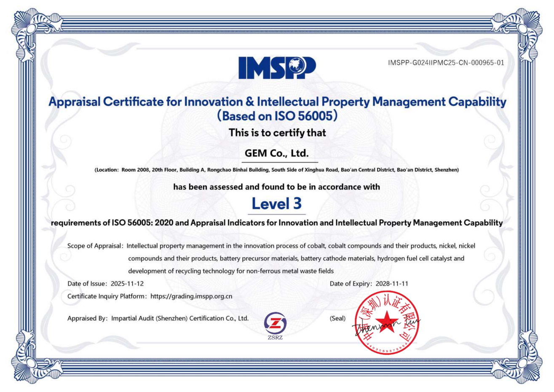Screen dimensions: 554x392
Task: Select certificate number IMSPP-G024IIPMC25-CN-000965-01
Action: tap(446, 63)
